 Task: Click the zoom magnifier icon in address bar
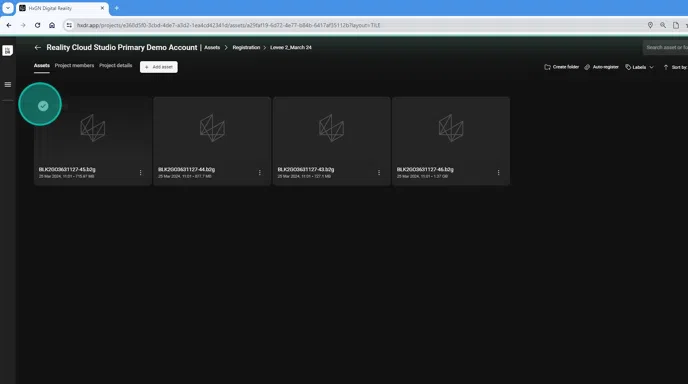[663, 25]
